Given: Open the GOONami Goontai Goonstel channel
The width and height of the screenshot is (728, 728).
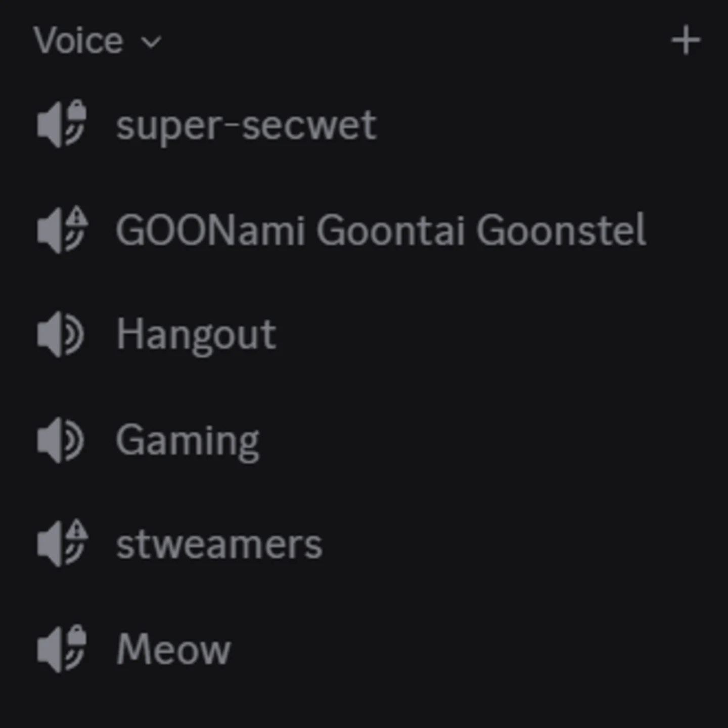Looking at the screenshot, I should coord(380,231).
